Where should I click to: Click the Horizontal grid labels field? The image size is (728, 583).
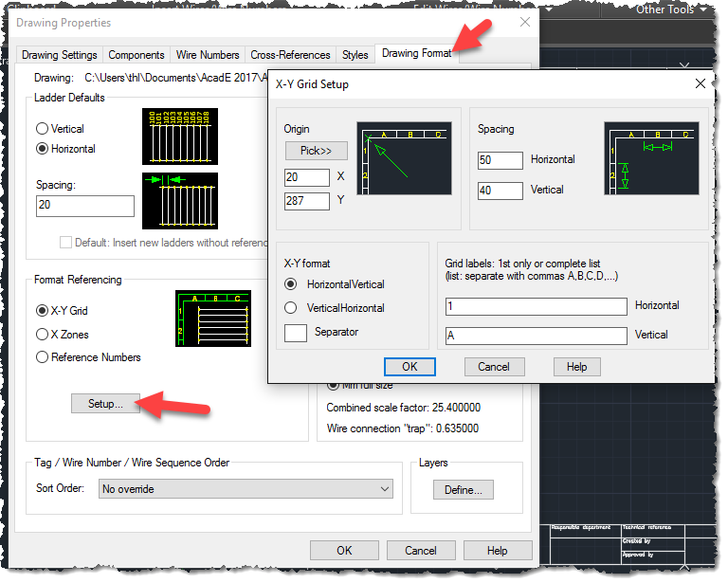pos(537,306)
